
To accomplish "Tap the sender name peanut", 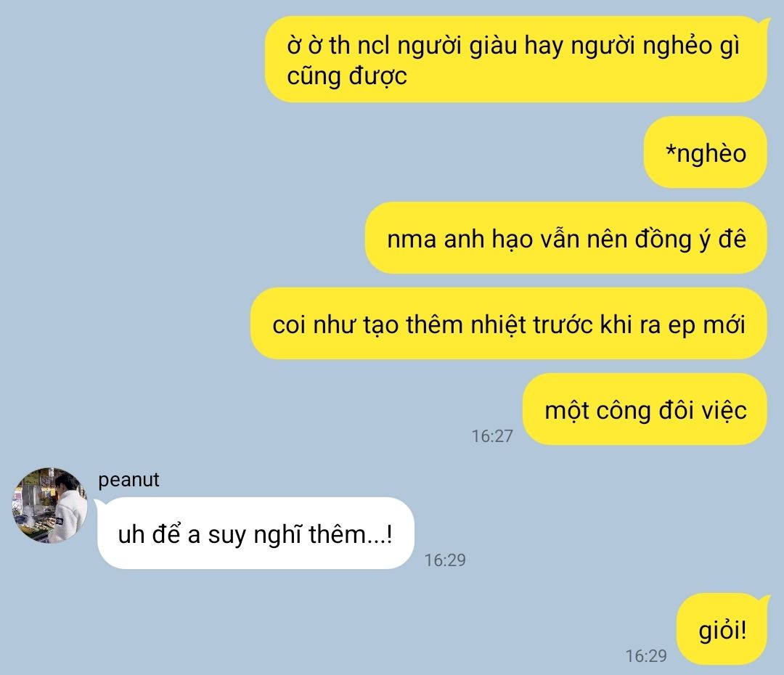I will pos(128,480).
